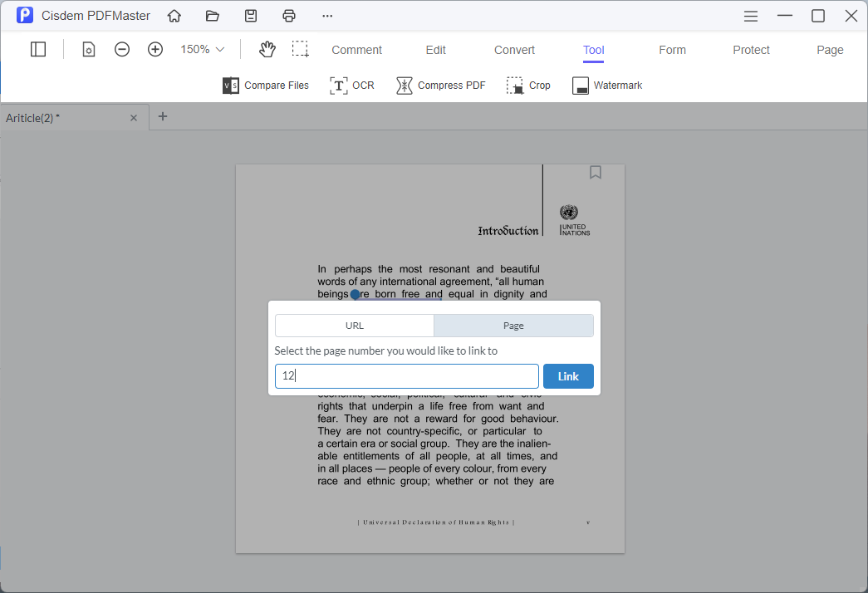Screen dimensions: 868x593
Task: Choose Compress PDF
Action: pos(441,86)
